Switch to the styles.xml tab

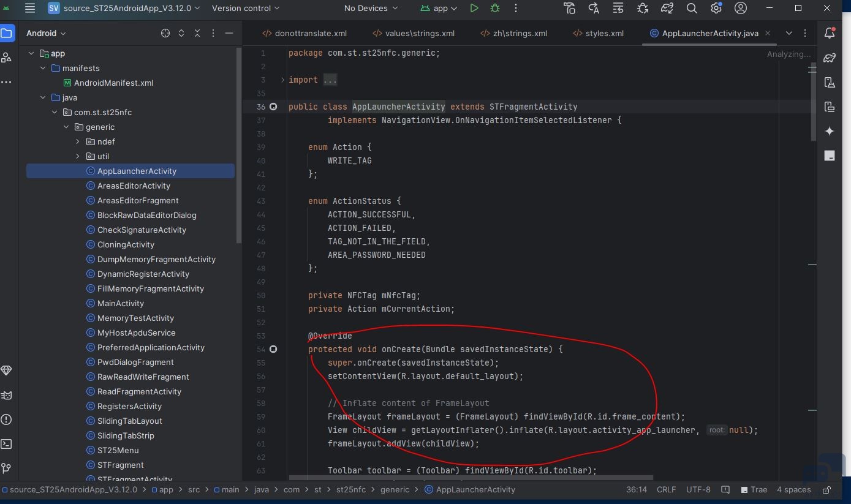coord(598,33)
